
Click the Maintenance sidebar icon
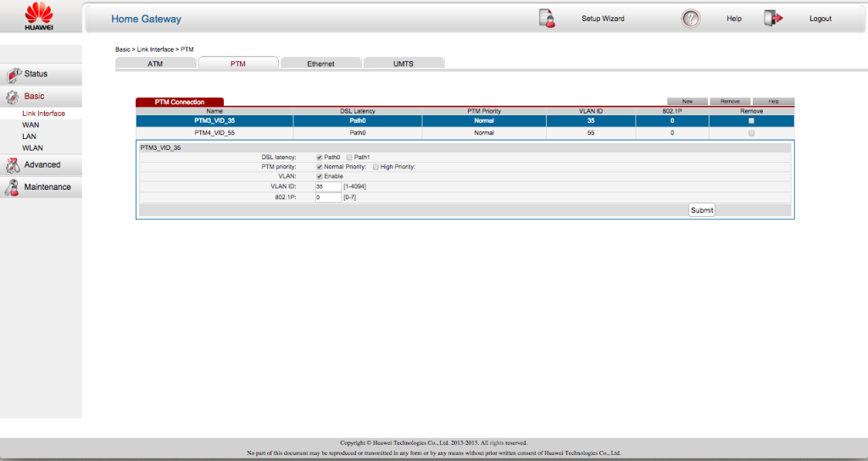coord(13,187)
